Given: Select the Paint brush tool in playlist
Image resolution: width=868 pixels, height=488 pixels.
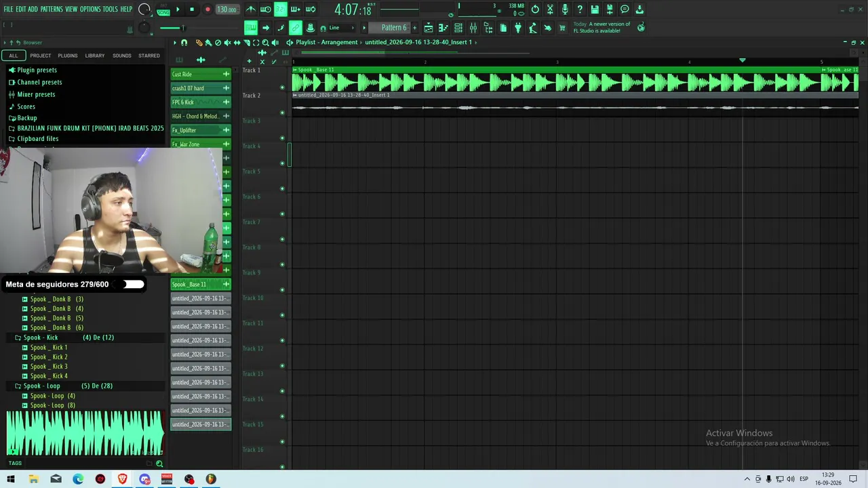Looking at the screenshot, I should tap(208, 43).
